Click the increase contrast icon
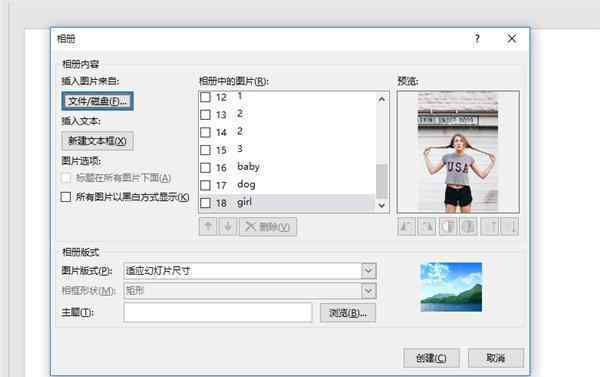 click(x=448, y=227)
